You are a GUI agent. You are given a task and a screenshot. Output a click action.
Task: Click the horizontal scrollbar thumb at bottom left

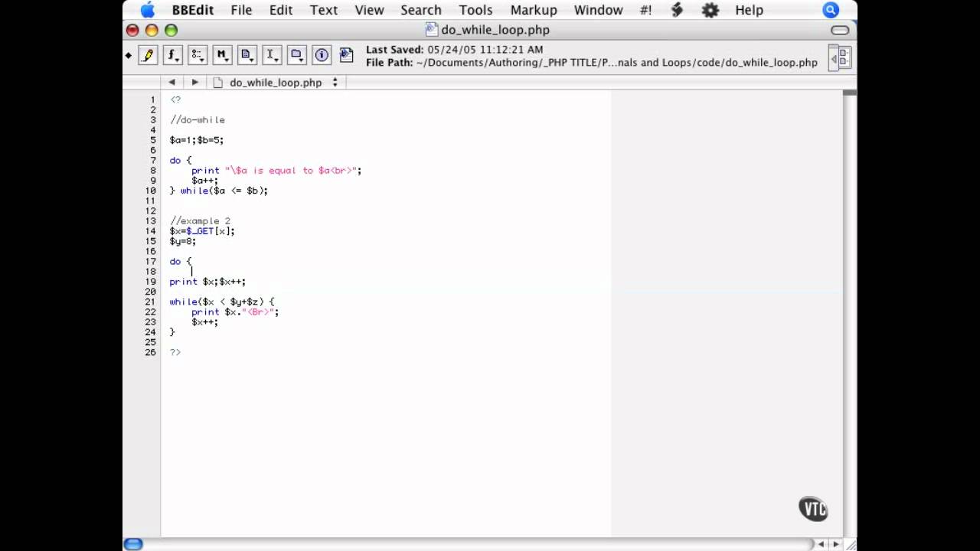coord(133,544)
